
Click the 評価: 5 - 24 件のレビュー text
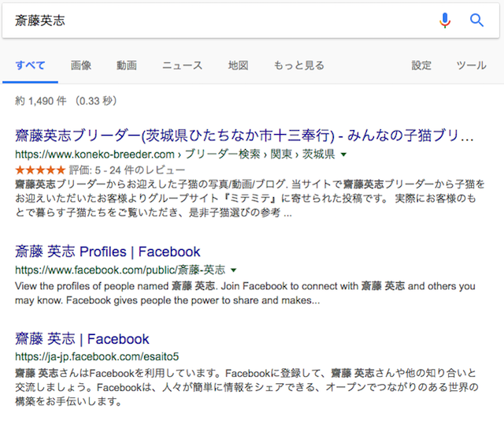[x=127, y=170]
